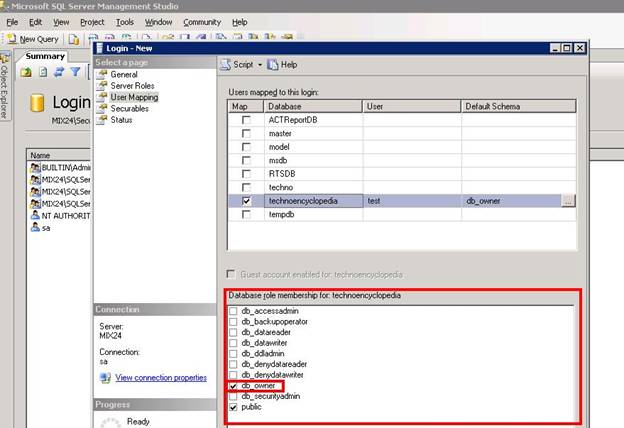This screenshot has width=624, height=428.
Task: Open the File menu
Action: tap(12, 22)
